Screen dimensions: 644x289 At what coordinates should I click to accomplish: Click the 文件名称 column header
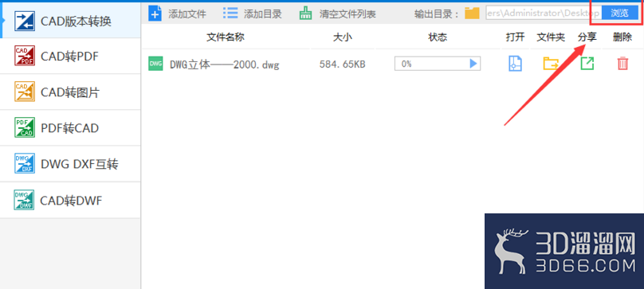pos(226,37)
